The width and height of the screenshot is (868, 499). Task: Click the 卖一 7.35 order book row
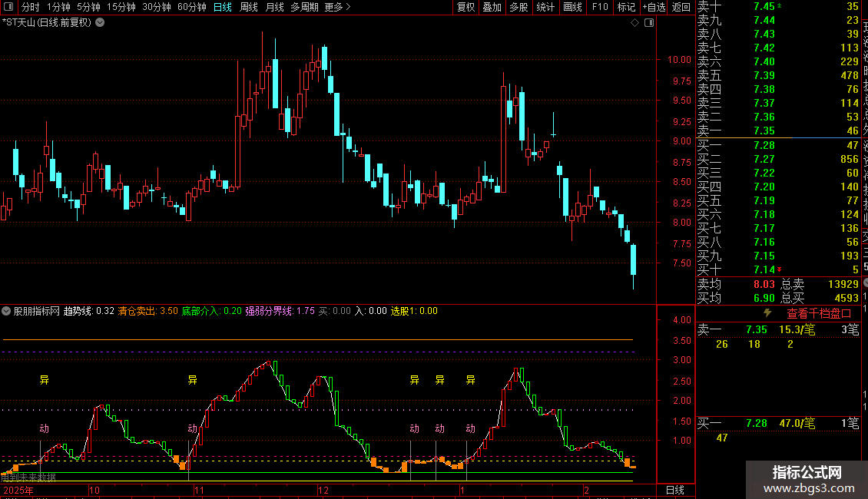(x=778, y=131)
